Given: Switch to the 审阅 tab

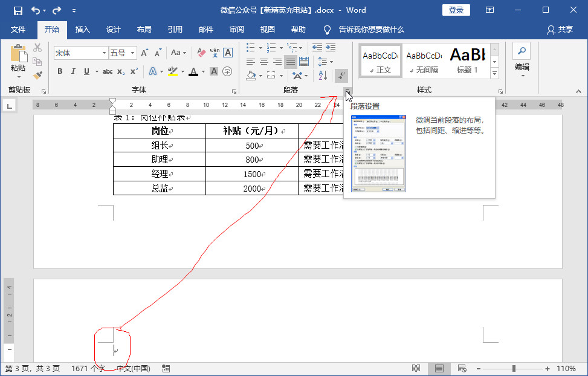Looking at the screenshot, I should [237, 29].
